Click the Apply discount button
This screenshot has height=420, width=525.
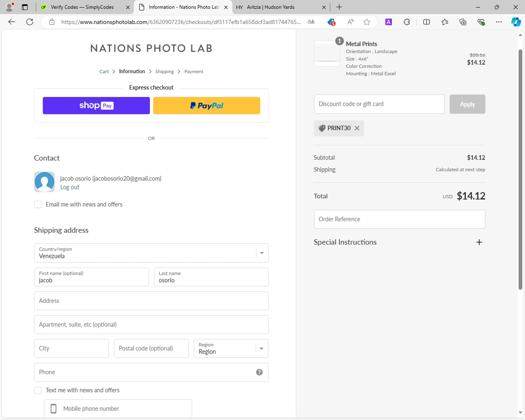467,104
